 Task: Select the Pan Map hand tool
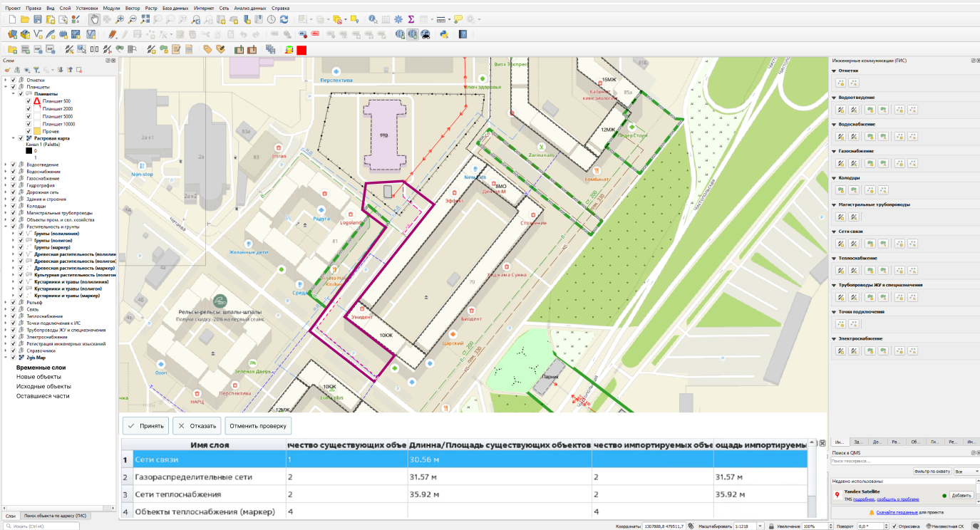[95, 19]
